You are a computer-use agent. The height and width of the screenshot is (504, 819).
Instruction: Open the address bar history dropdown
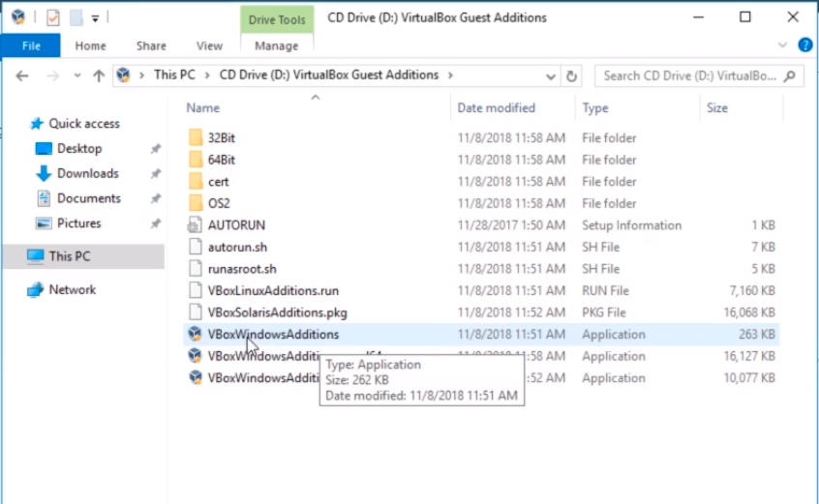coord(551,76)
